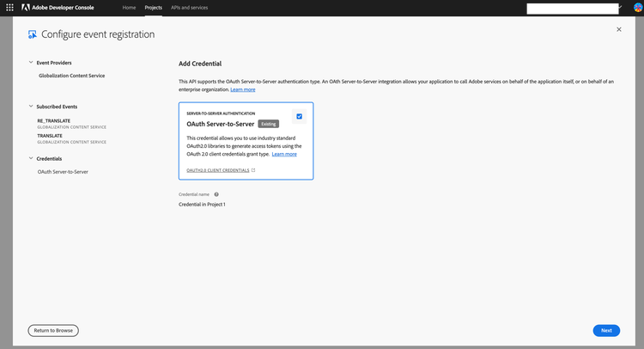Click the Event Providers label
This screenshot has width=644, height=349.
coord(54,63)
